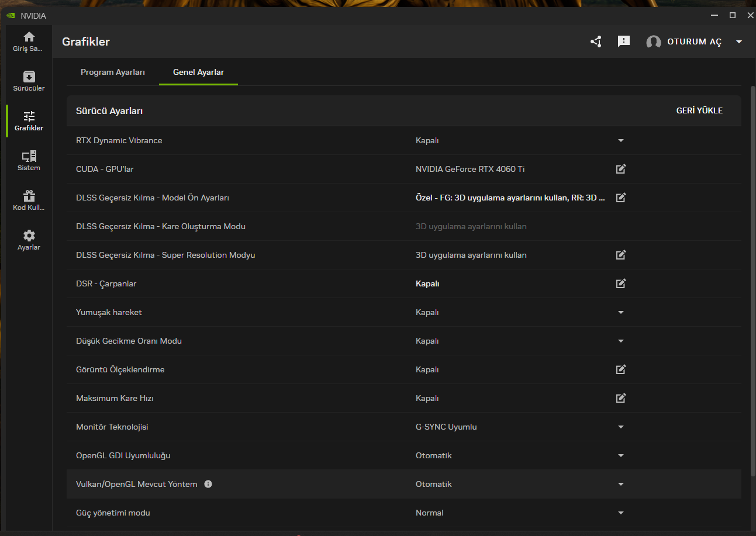This screenshot has height=536, width=756.
Task: Open the Sürücüler sidebar section
Action: 29,81
